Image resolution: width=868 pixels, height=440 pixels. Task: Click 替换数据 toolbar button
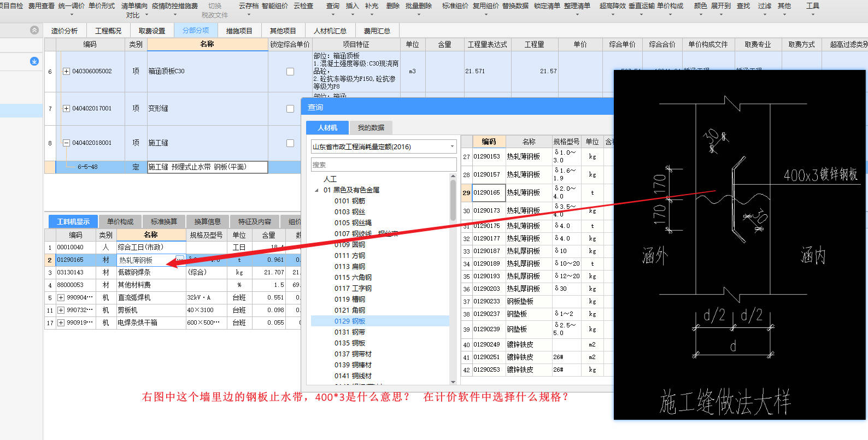click(x=515, y=6)
